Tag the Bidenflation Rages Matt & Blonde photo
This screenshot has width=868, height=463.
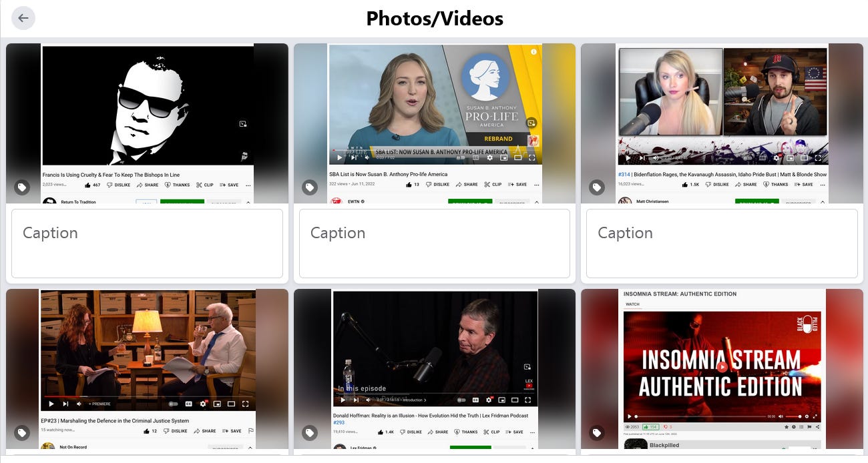(597, 187)
